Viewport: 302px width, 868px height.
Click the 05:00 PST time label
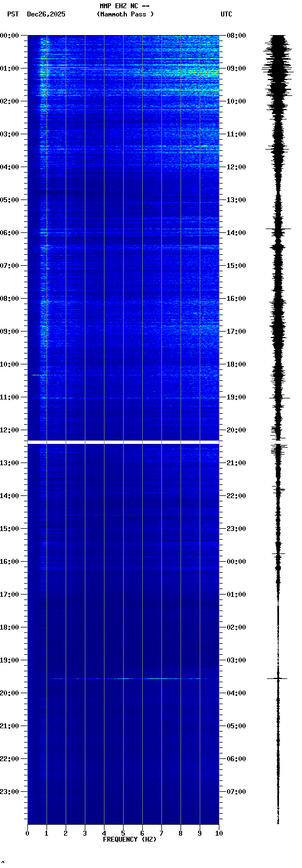click(x=10, y=200)
